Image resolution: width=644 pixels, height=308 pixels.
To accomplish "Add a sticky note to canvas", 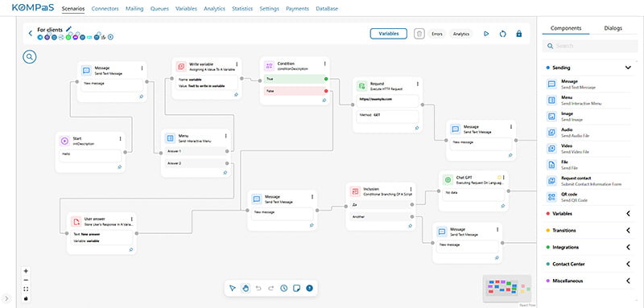I will click(296, 289).
